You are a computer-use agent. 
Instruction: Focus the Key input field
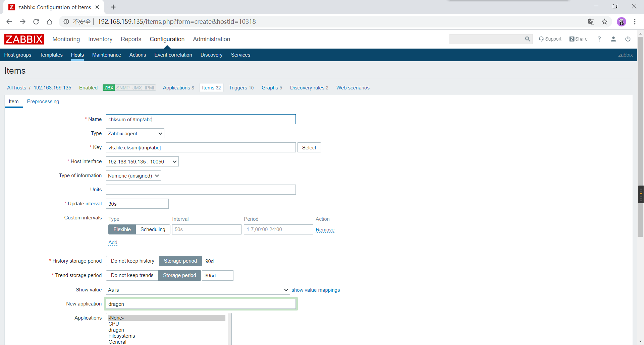point(201,148)
